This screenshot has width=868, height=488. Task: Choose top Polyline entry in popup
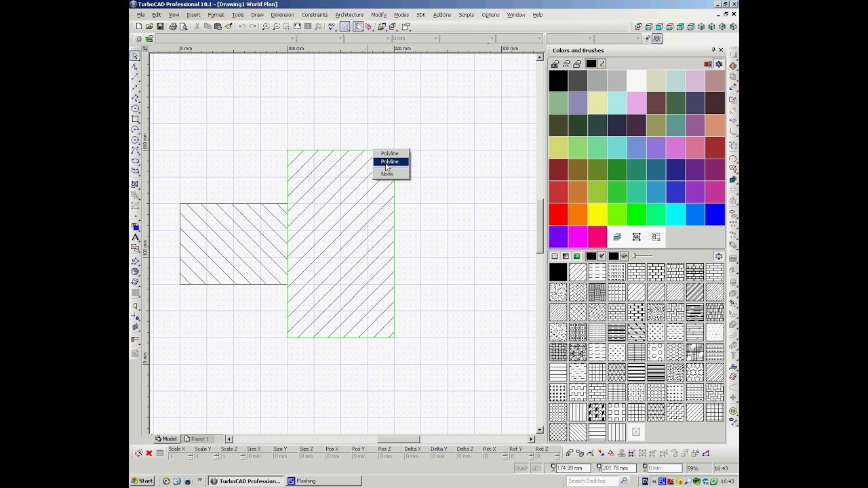tap(390, 153)
